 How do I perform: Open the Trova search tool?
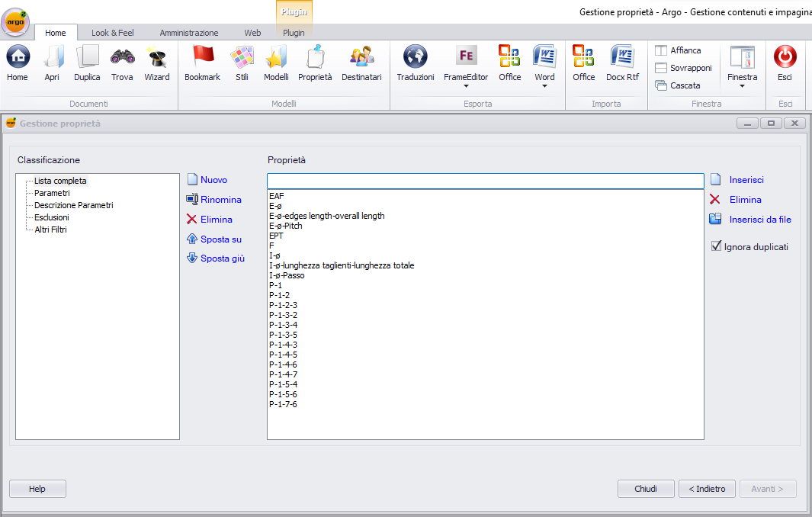[x=122, y=61]
